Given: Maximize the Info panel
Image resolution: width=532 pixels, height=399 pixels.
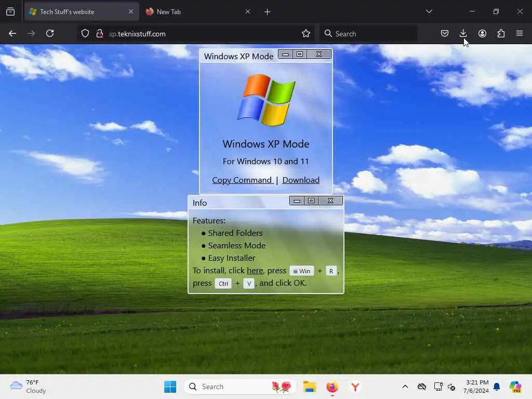Looking at the screenshot, I should point(311,201).
